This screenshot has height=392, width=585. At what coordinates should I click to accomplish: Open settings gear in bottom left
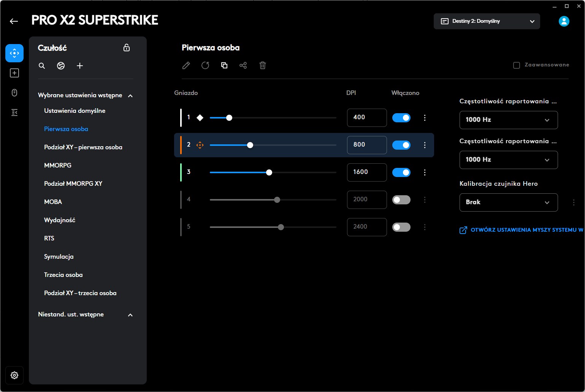point(14,375)
